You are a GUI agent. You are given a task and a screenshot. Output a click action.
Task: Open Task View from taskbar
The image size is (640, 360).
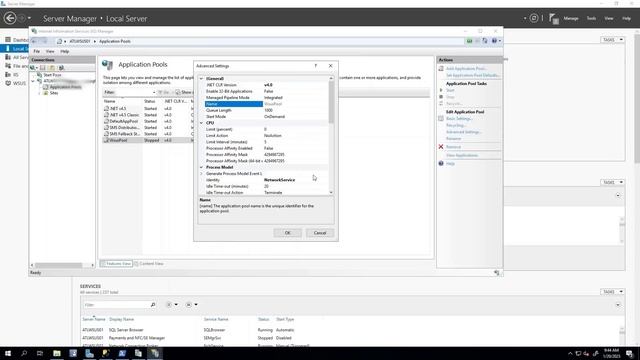(40, 353)
